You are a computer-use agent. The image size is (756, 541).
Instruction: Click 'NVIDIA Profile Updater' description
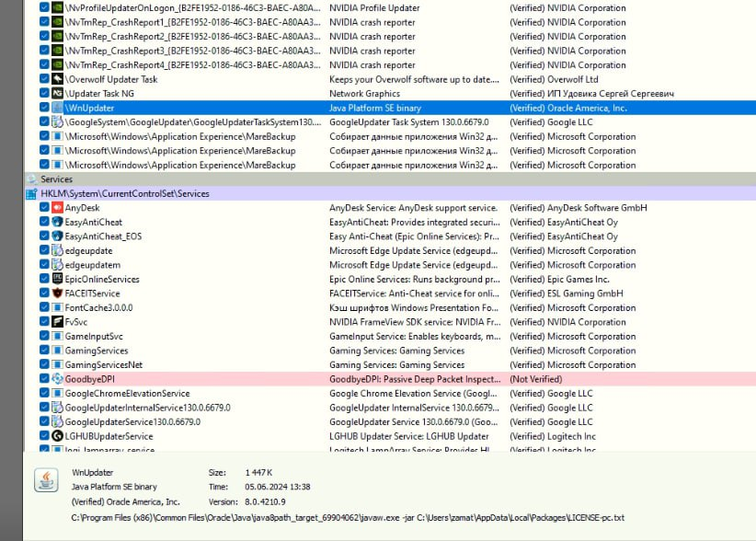(x=374, y=7)
